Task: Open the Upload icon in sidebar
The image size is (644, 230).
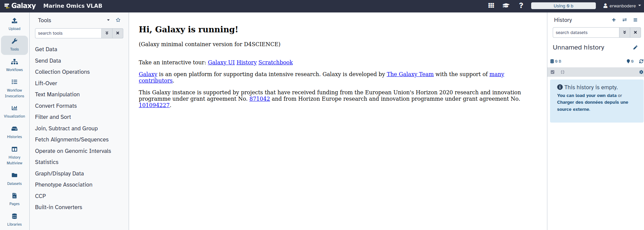Action: (x=14, y=24)
